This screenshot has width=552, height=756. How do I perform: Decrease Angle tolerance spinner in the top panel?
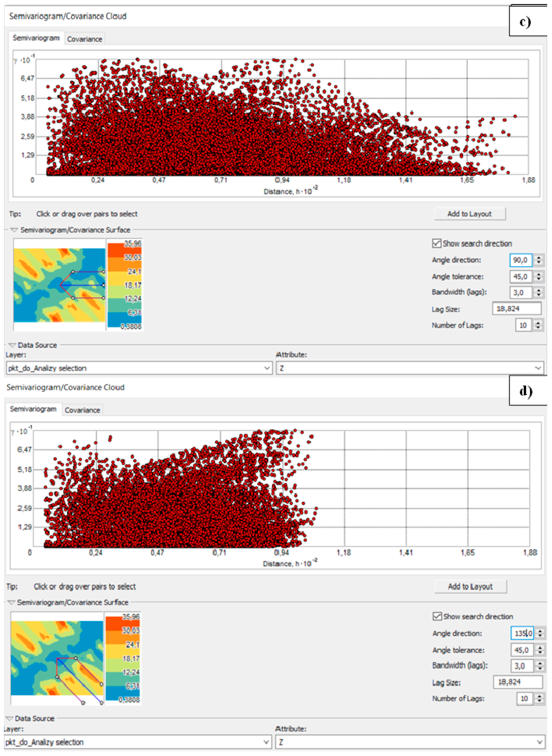(x=538, y=279)
